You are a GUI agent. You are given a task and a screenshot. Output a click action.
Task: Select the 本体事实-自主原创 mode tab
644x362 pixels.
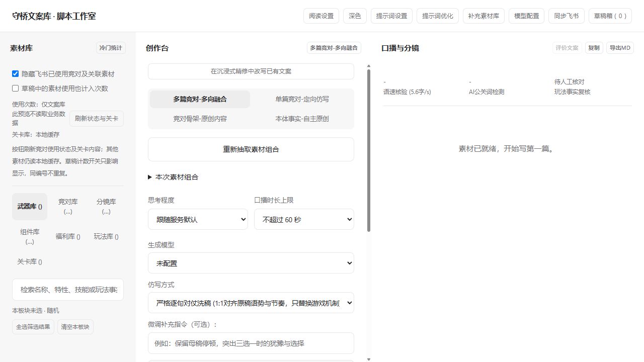pyautogui.click(x=302, y=119)
